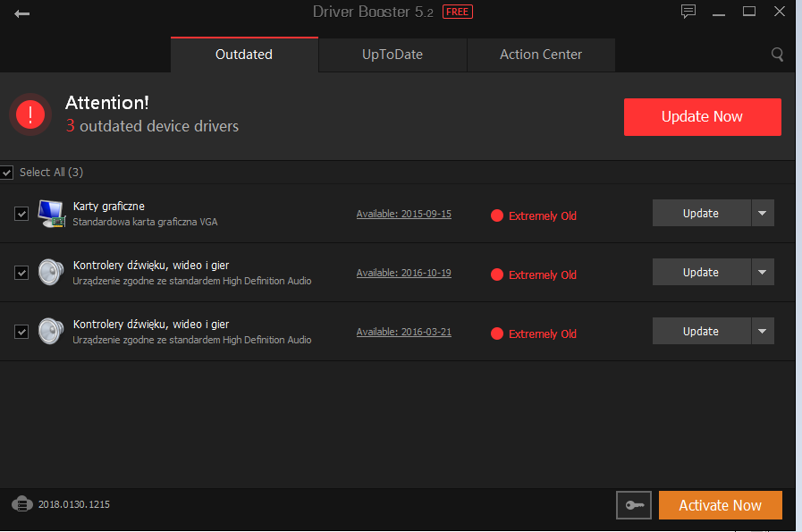Image resolution: width=802 pixels, height=532 pixels.
Task: Toggle the Select All (3) checkbox
Action: (x=6, y=173)
